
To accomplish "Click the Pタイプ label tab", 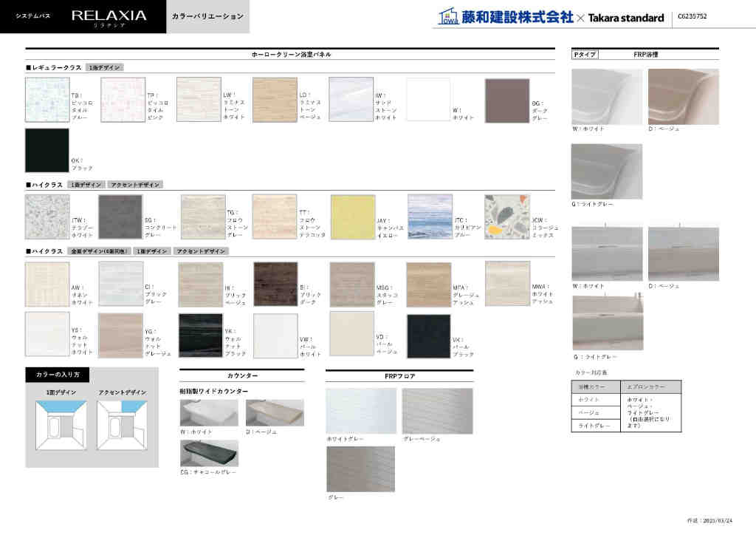I will point(584,55).
